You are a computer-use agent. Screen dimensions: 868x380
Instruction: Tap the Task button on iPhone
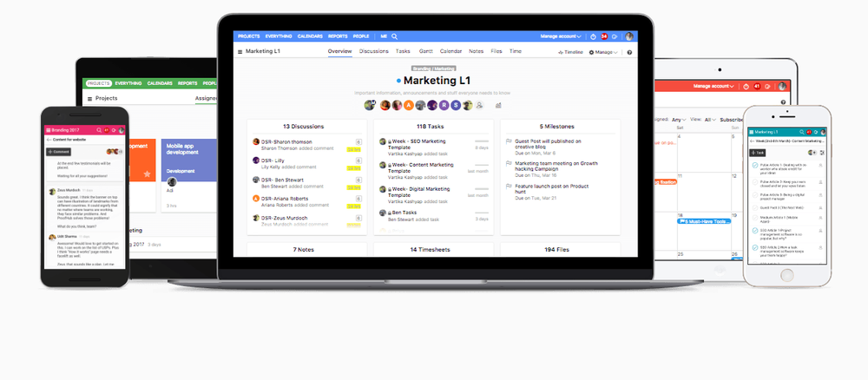(x=757, y=153)
